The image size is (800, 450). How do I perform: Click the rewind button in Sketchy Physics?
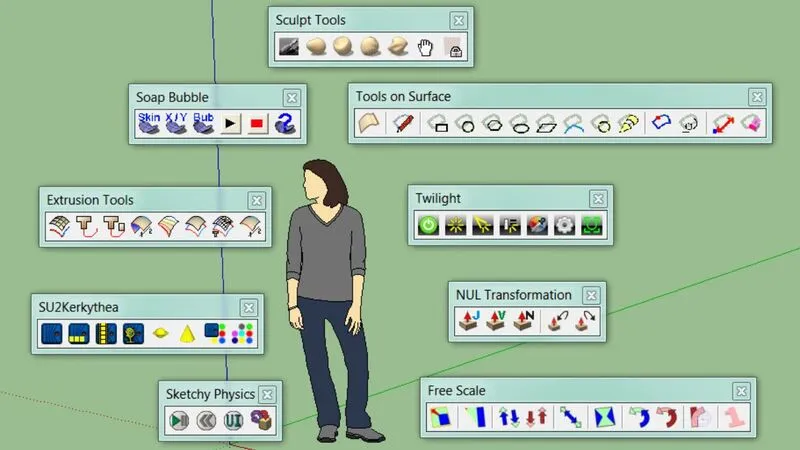coord(206,420)
